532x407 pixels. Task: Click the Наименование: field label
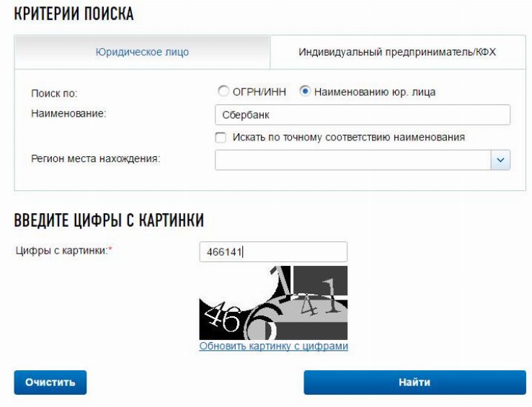68,113
